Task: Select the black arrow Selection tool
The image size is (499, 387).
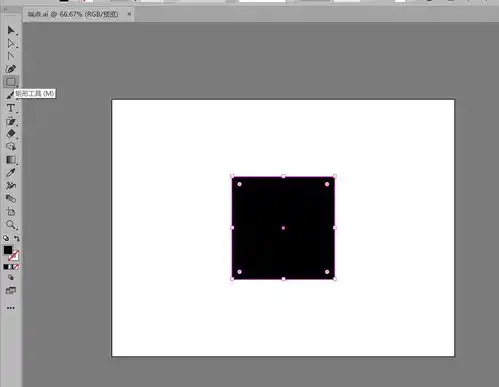Action: point(11,30)
